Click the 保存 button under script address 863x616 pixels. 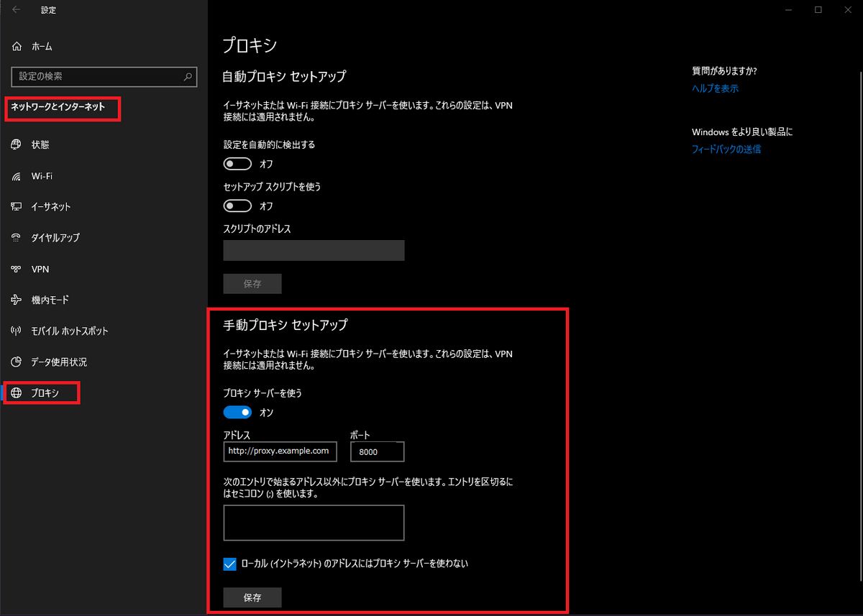pos(252,284)
